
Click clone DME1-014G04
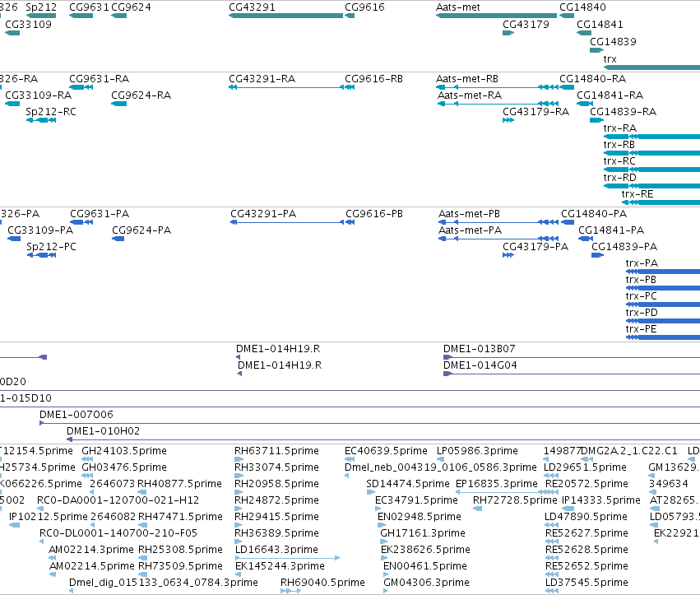480,365
